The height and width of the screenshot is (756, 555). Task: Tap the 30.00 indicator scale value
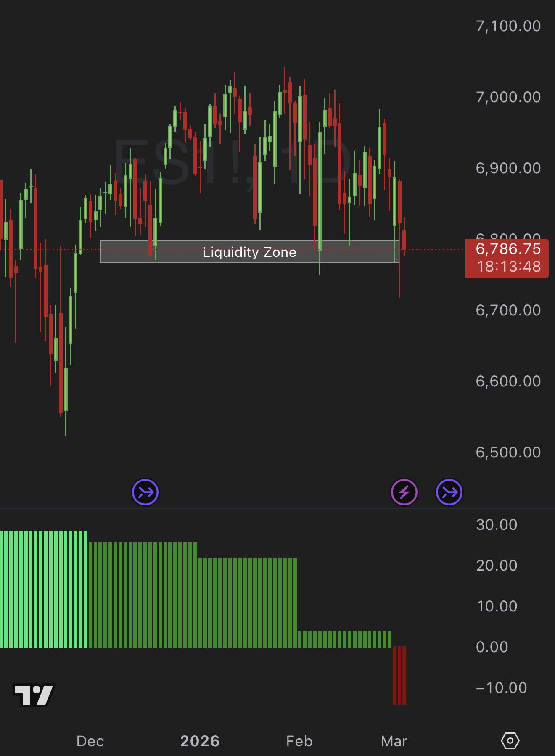(x=497, y=525)
